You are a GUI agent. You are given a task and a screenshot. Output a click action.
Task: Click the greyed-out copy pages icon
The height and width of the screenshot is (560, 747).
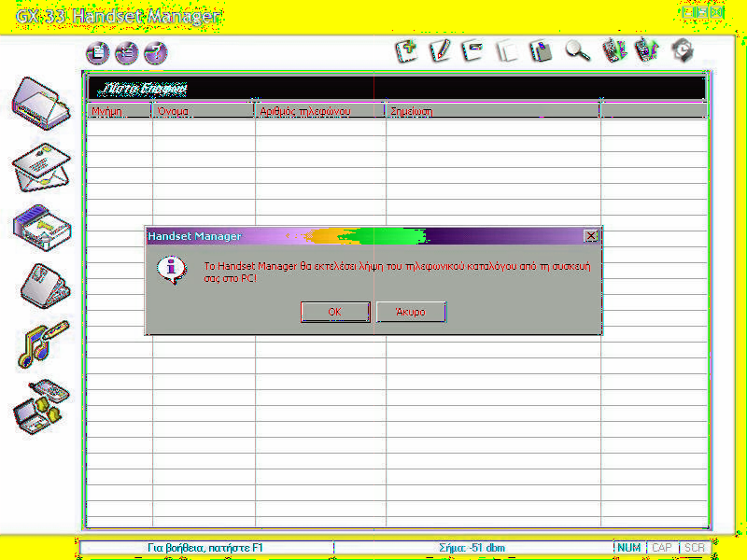[506, 51]
